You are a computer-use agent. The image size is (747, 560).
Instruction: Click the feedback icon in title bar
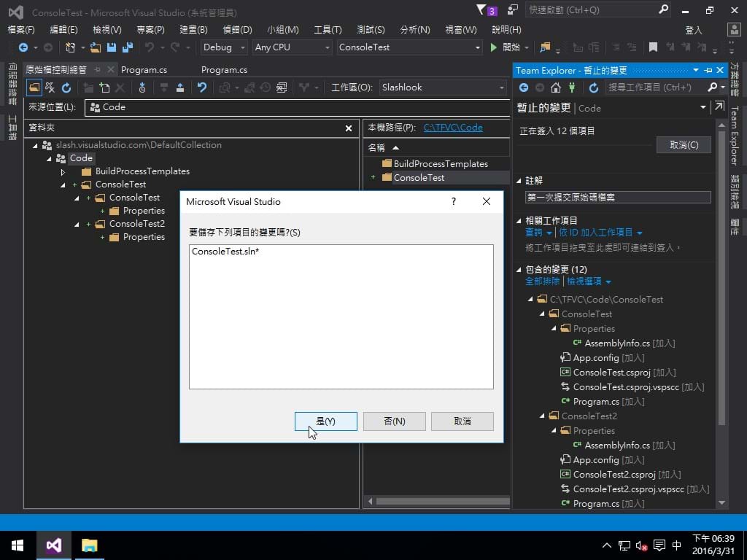coord(513,9)
